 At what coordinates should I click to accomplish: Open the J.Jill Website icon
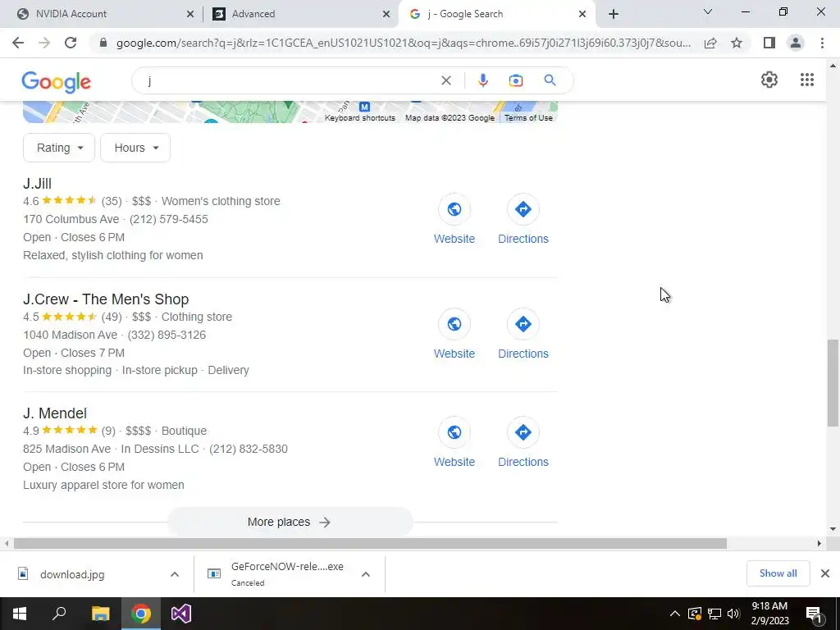pyautogui.click(x=454, y=209)
